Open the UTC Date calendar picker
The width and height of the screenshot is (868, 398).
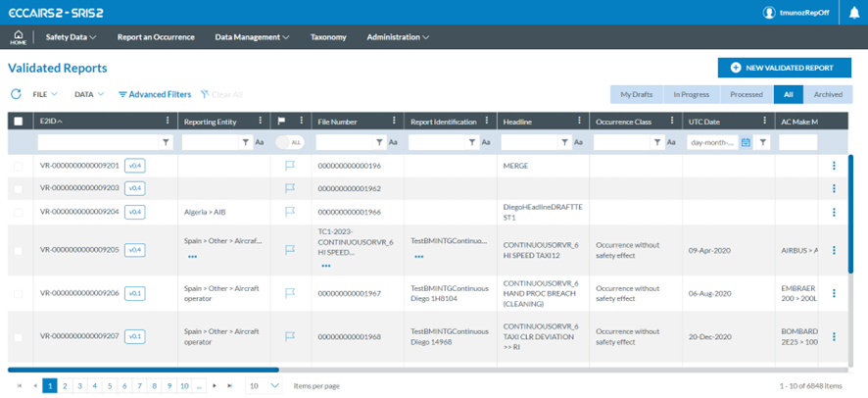click(x=746, y=142)
